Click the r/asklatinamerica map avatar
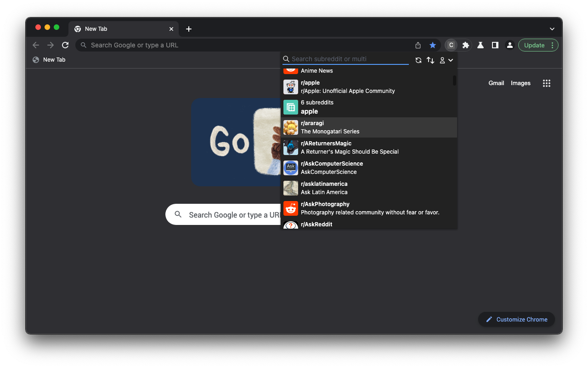The width and height of the screenshot is (588, 368). pyautogui.click(x=291, y=188)
